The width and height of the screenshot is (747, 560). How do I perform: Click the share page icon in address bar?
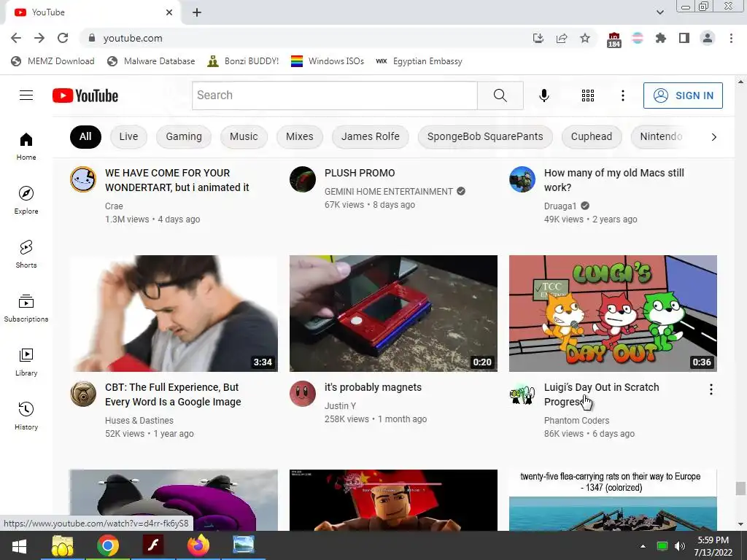pyautogui.click(x=562, y=38)
